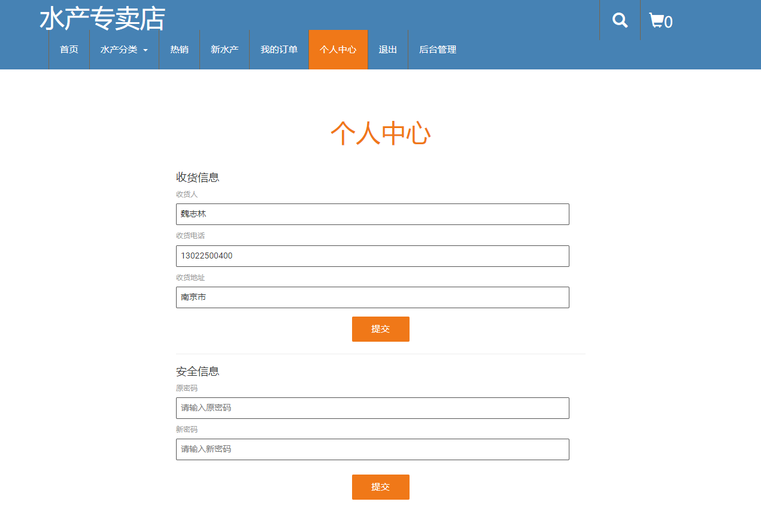
Task: Submit the 安全信息 password form
Action: pos(380,487)
